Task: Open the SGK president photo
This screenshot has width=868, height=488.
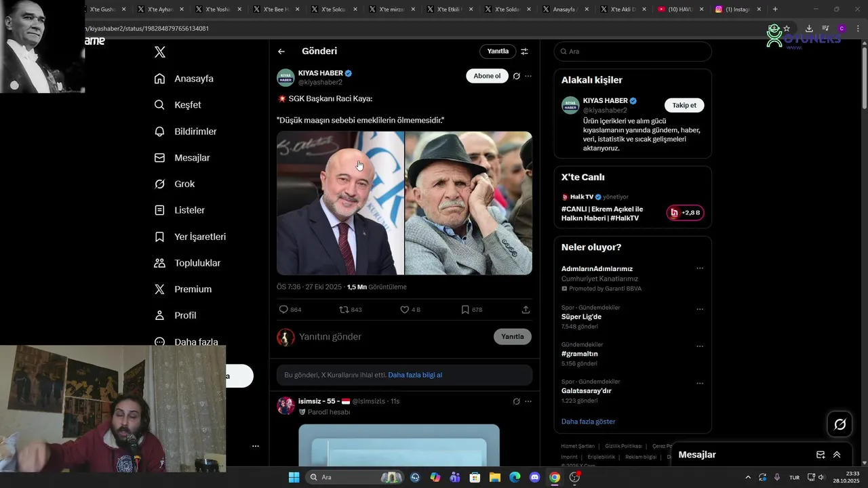Action: coord(340,203)
